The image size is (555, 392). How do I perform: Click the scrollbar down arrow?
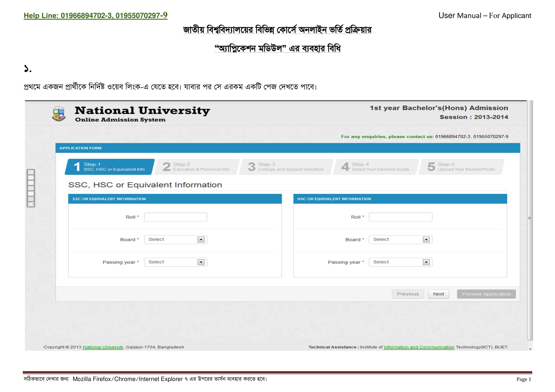(530, 349)
